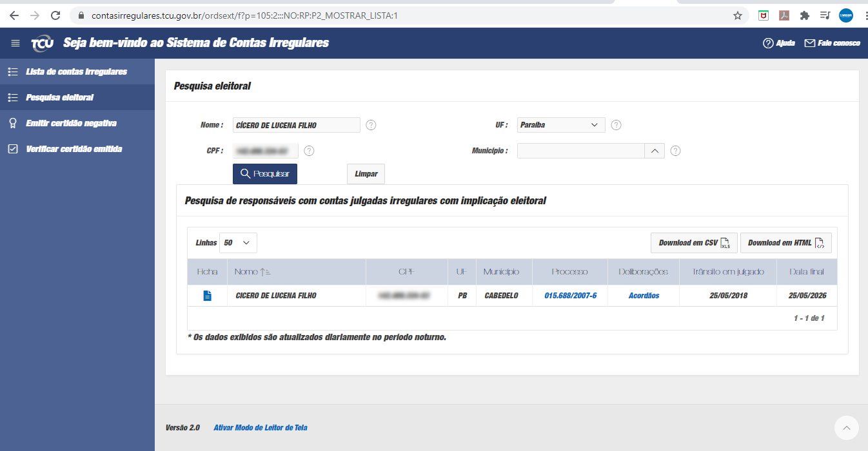Open the Linhas rows-per-page dropdown
The height and width of the screenshot is (451, 868).
point(238,243)
